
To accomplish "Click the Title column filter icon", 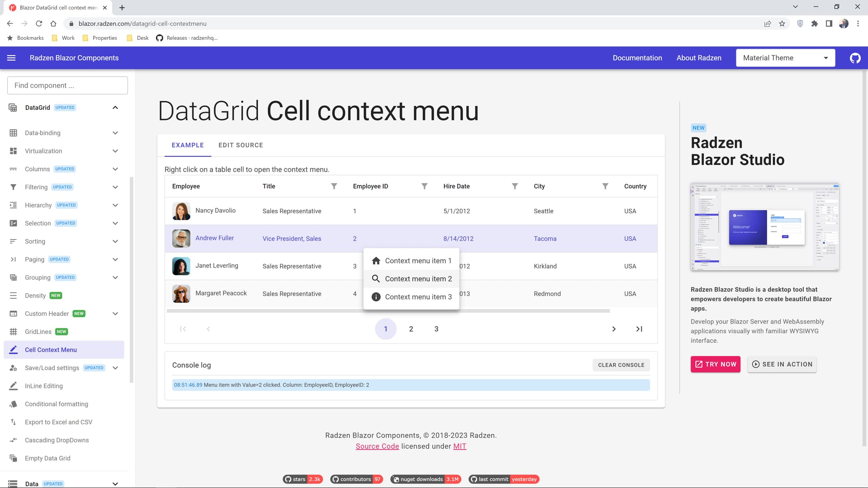I will 334,186.
